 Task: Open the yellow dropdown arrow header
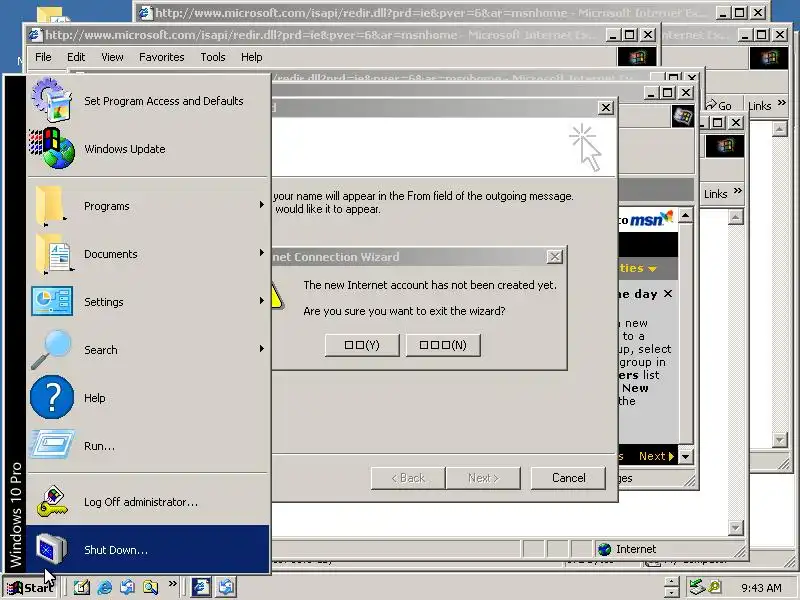coord(652,269)
